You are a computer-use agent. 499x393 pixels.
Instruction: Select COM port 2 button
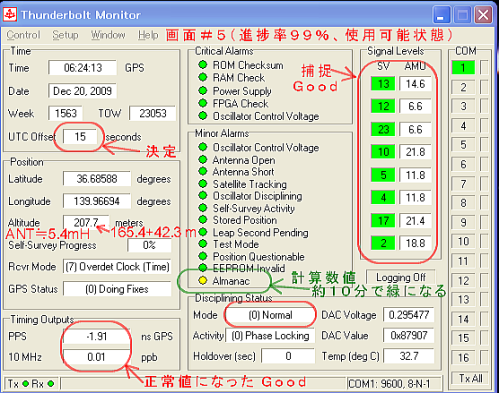463,87
